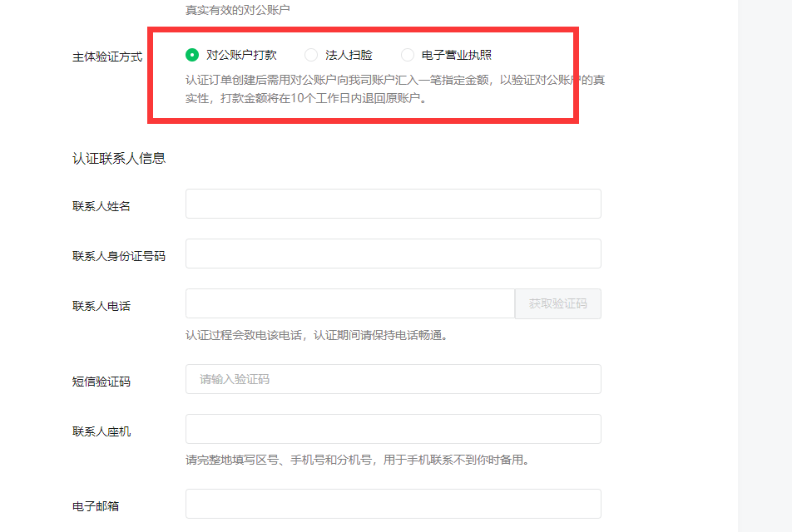This screenshot has height=532, width=792.
Task: Focus the 请输入验证码 SMS code field
Action: 393,379
